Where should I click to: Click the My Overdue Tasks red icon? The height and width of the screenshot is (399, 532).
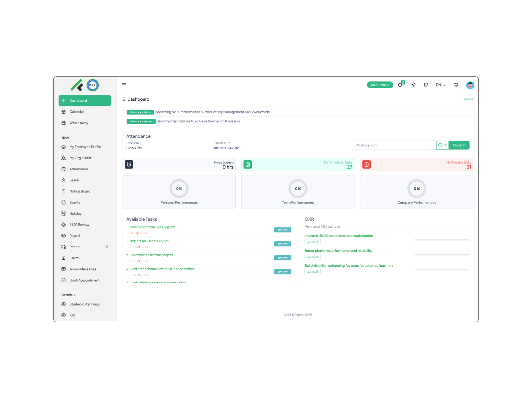366,165
